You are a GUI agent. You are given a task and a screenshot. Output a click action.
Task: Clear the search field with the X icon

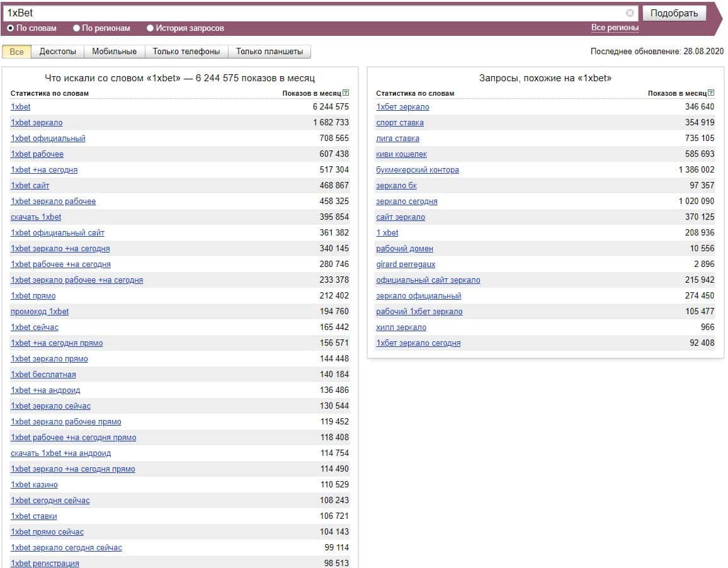coord(630,13)
